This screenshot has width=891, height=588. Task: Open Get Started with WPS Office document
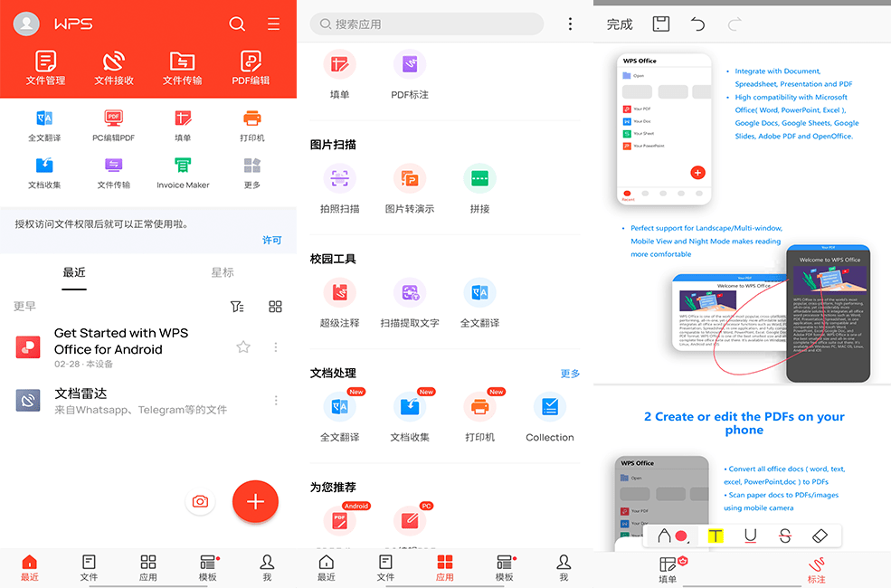pos(121,346)
